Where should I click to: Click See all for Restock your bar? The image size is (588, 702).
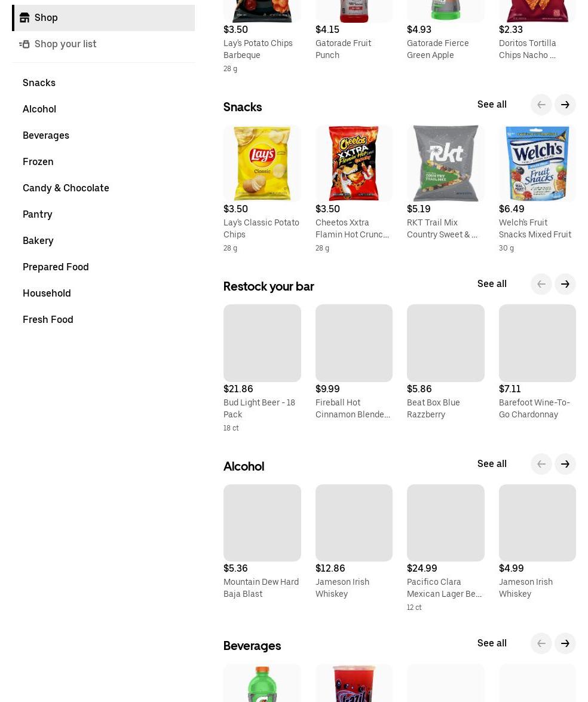492,284
